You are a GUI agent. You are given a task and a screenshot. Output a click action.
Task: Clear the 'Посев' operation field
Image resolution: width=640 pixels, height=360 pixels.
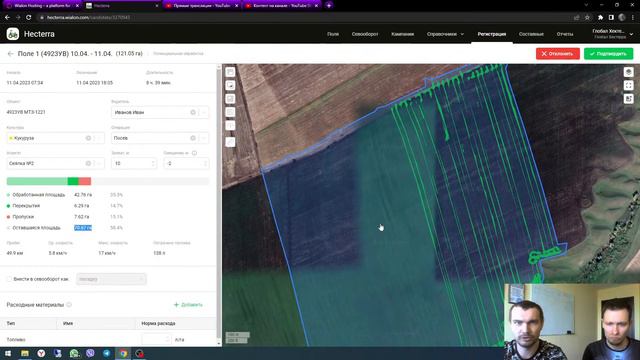pos(193,138)
